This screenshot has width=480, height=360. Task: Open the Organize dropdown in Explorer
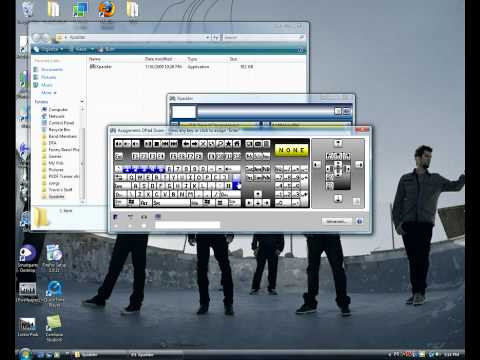pyautogui.click(x=49, y=49)
